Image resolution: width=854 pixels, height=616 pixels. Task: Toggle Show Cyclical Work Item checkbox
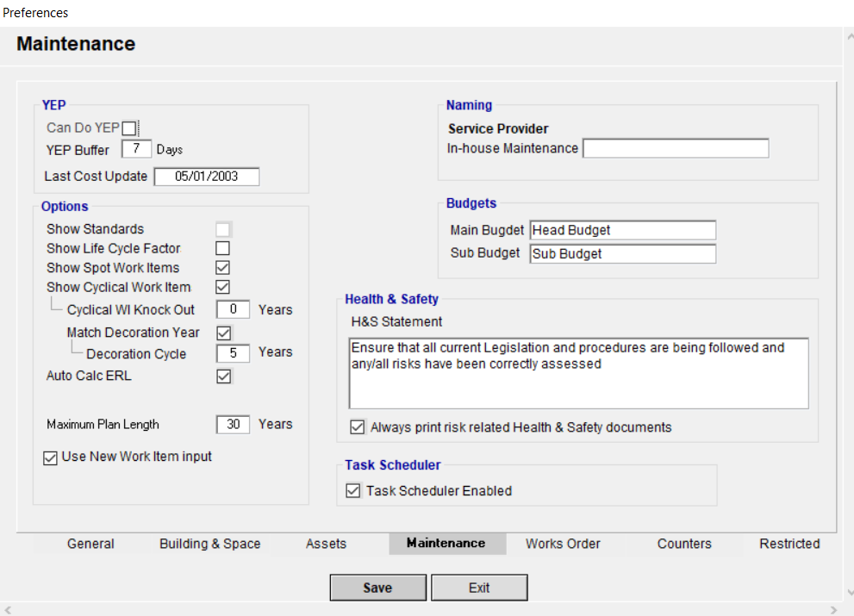[222, 287]
